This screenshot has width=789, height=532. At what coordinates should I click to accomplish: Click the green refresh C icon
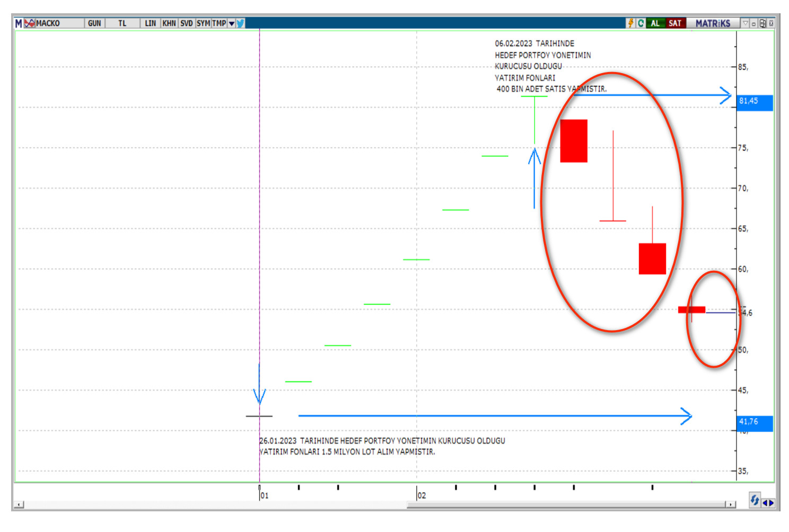(641, 23)
